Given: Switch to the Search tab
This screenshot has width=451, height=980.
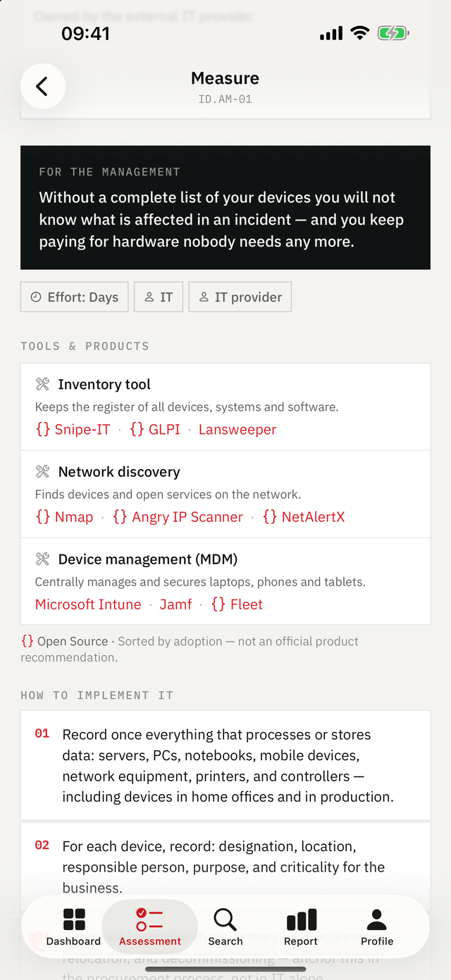Looking at the screenshot, I should [x=225, y=926].
